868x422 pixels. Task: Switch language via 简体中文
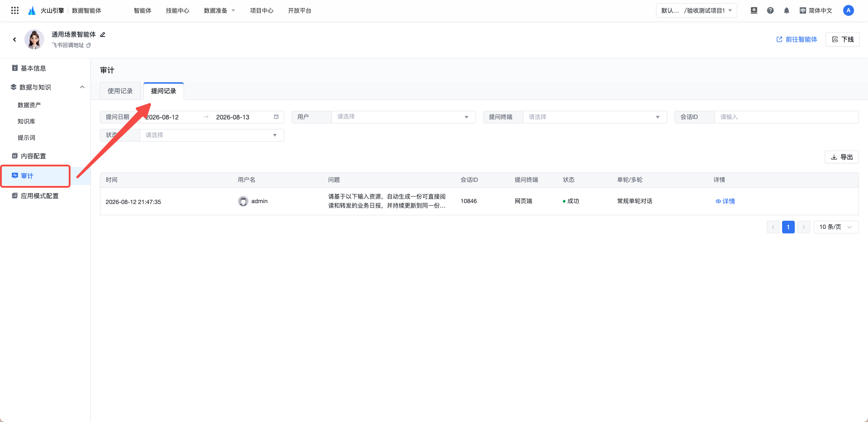tap(816, 10)
